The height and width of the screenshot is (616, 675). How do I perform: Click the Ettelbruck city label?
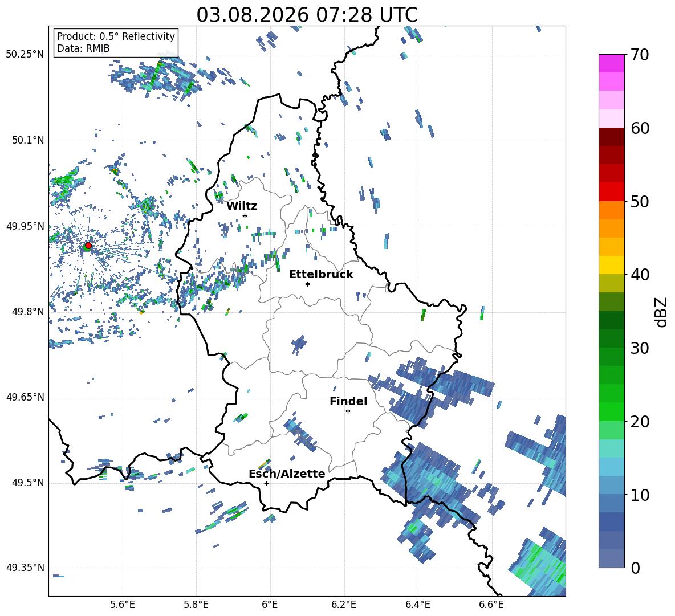point(321,275)
